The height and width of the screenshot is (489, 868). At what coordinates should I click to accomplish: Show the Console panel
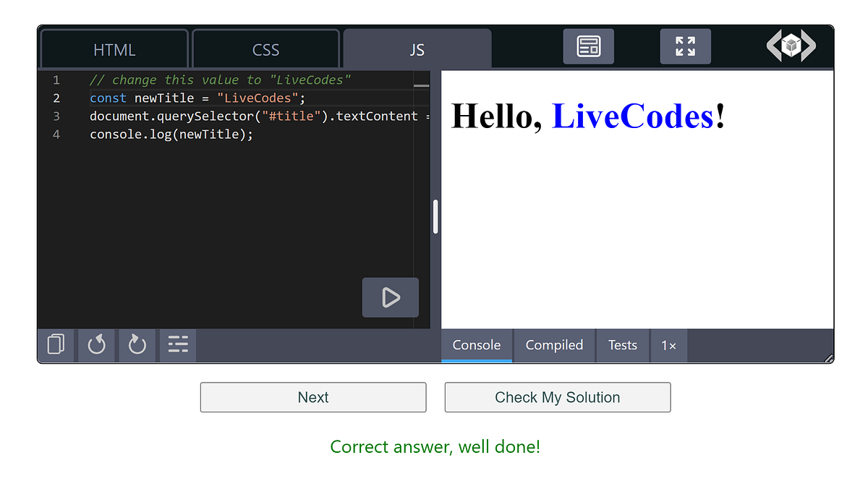point(476,345)
